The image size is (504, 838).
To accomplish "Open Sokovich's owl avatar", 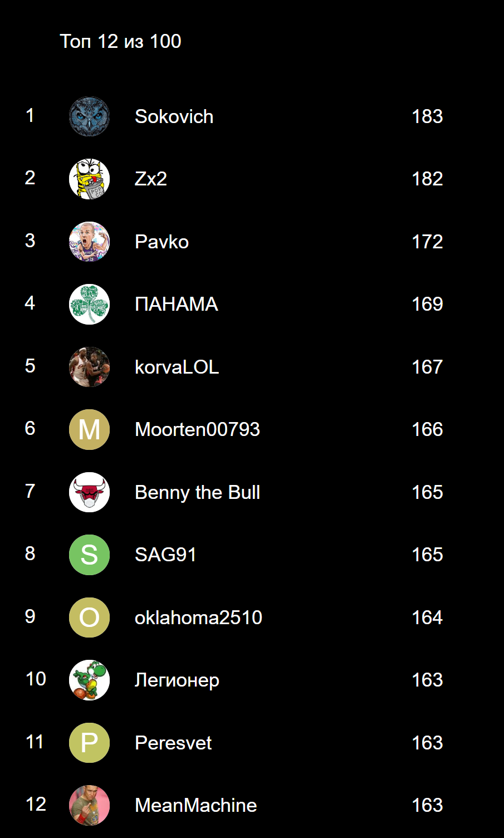I will [x=89, y=116].
